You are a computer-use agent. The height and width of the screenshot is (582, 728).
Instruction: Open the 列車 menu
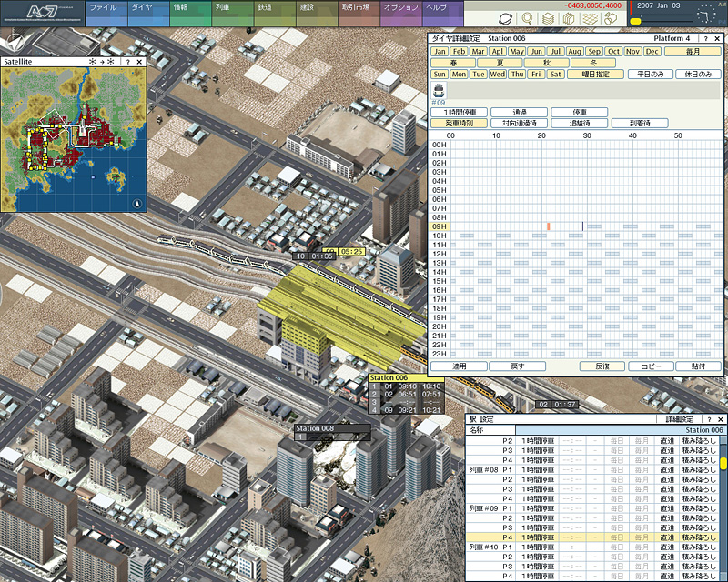coord(233,14)
